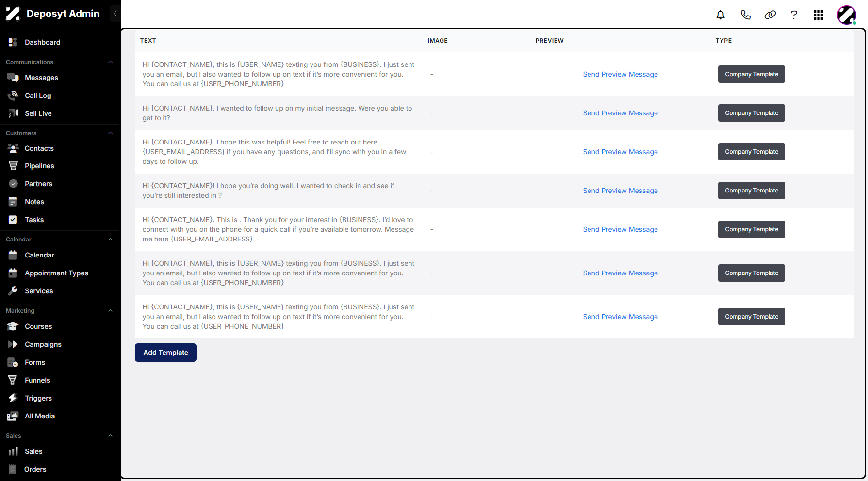Click the Pipelines funnel icon
868x481 pixels.
click(13, 166)
